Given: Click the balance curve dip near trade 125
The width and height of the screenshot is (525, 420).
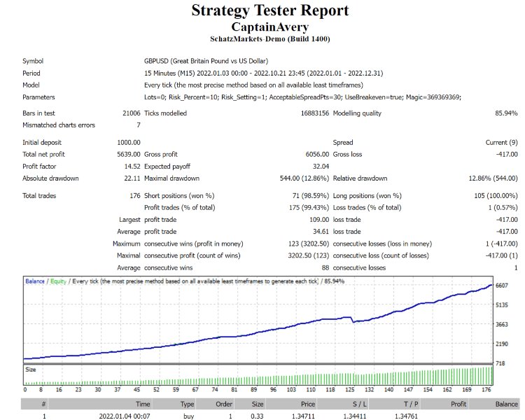Looking at the screenshot, I should click(x=356, y=321).
